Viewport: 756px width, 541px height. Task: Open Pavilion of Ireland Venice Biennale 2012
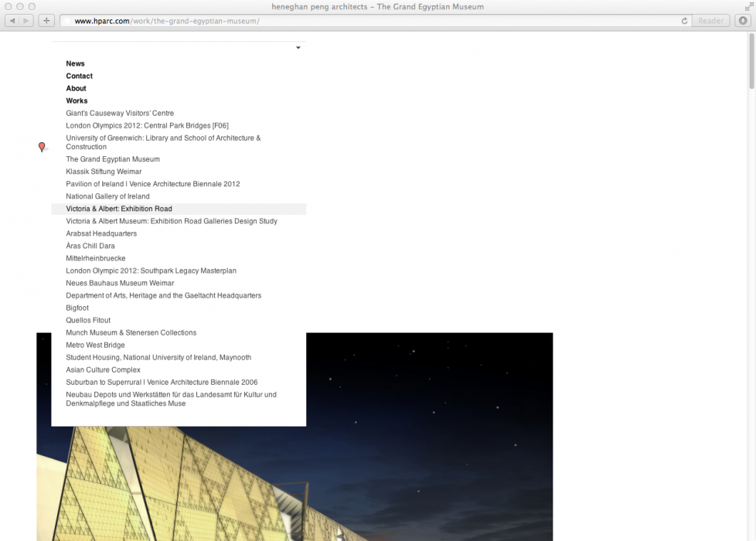coord(153,184)
